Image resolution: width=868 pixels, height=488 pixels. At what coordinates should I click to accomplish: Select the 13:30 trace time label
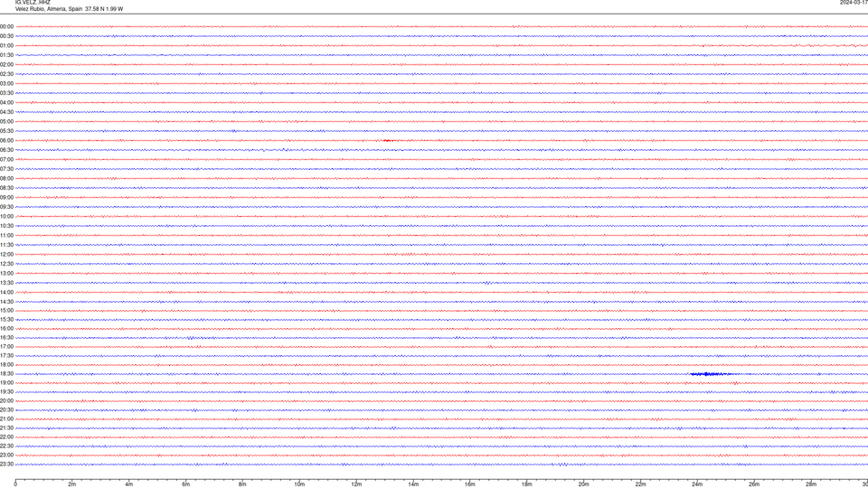(6, 283)
